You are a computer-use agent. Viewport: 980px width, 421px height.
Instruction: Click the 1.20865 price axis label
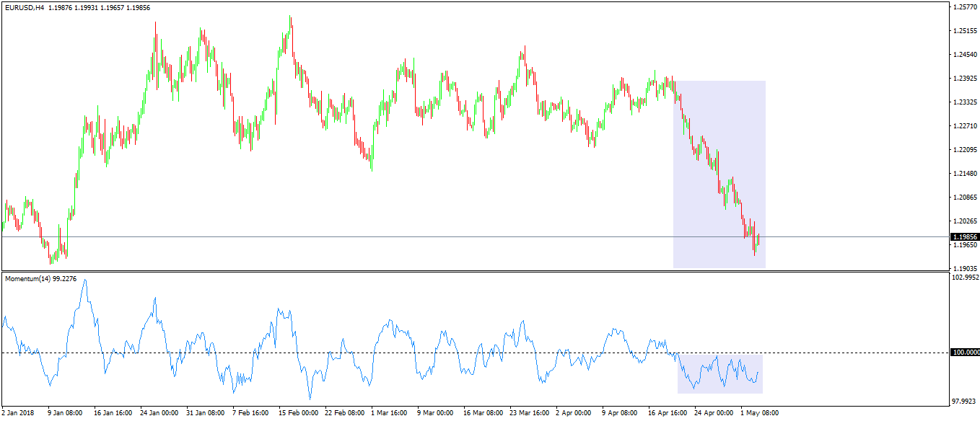coord(965,198)
